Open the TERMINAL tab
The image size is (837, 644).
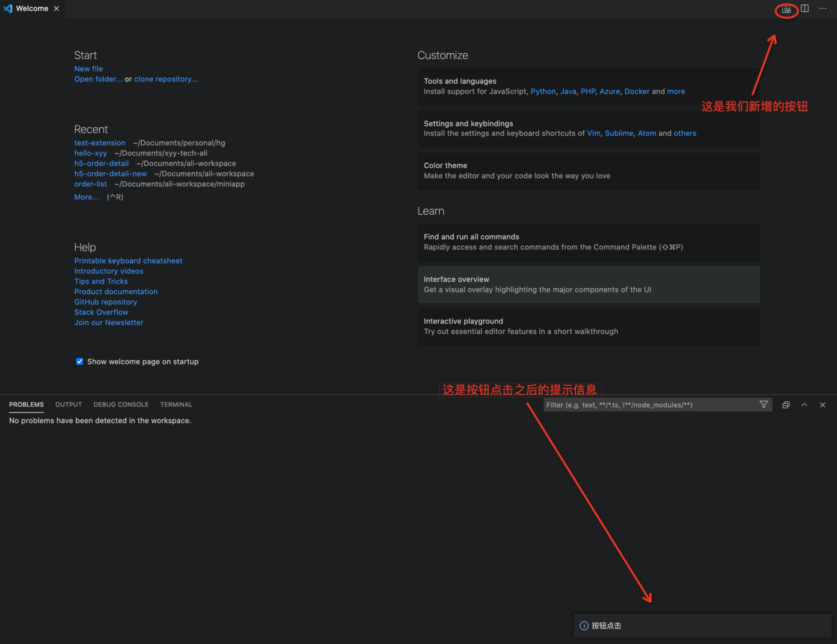click(176, 404)
